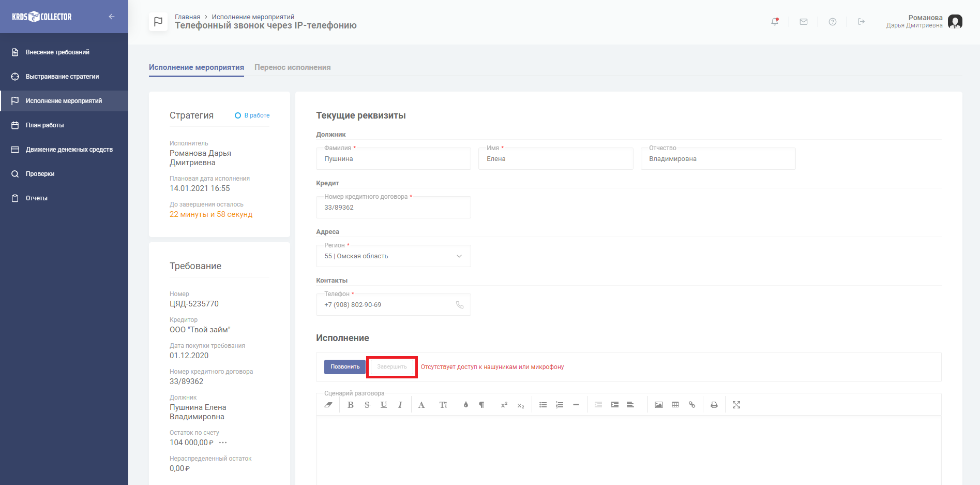Image resolution: width=980 pixels, height=485 pixels.
Task: Open the mail envelope icon
Action: click(x=803, y=22)
